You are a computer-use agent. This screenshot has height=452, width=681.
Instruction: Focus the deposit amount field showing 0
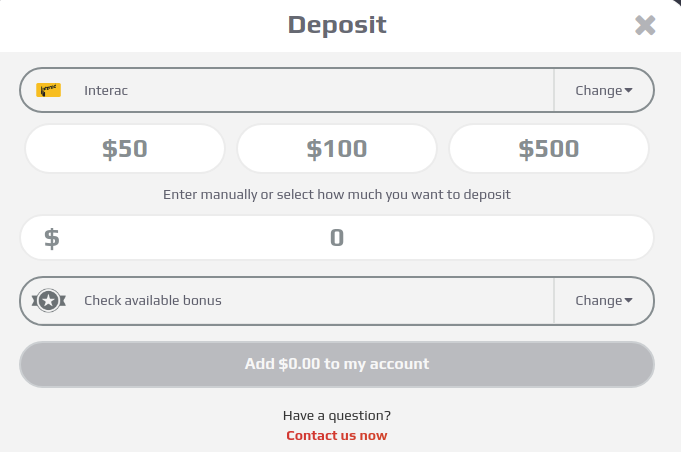tap(337, 238)
